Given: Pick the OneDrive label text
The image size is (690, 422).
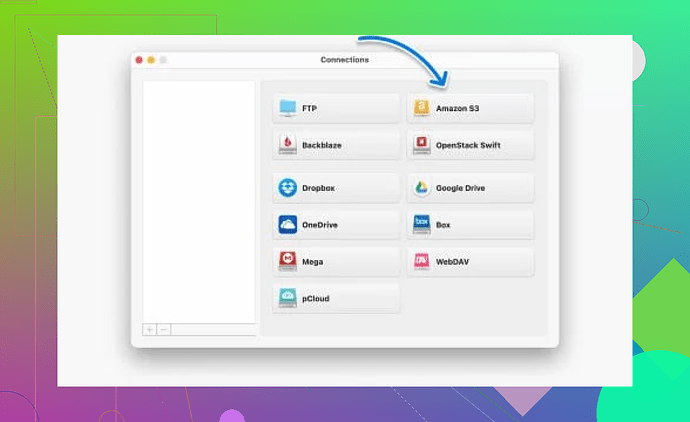Looking at the screenshot, I should pos(319,225).
